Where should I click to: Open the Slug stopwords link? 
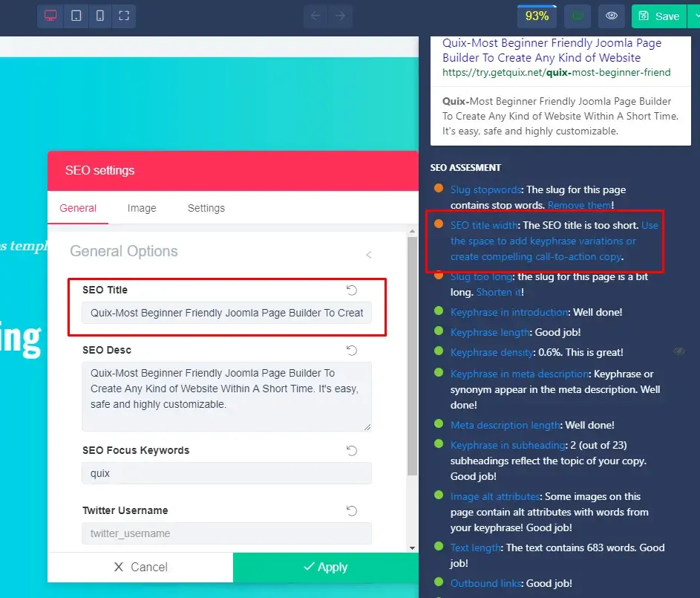point(485,190)
